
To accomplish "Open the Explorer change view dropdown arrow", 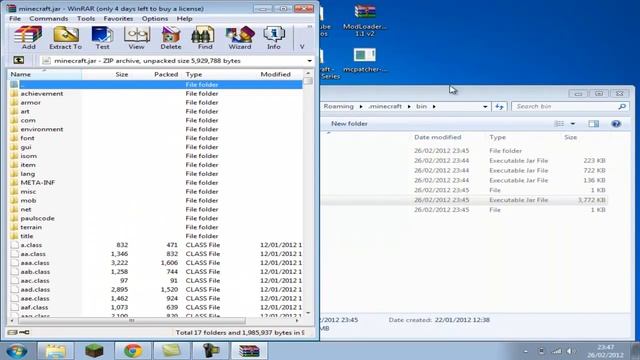I will tap(573, 124).
